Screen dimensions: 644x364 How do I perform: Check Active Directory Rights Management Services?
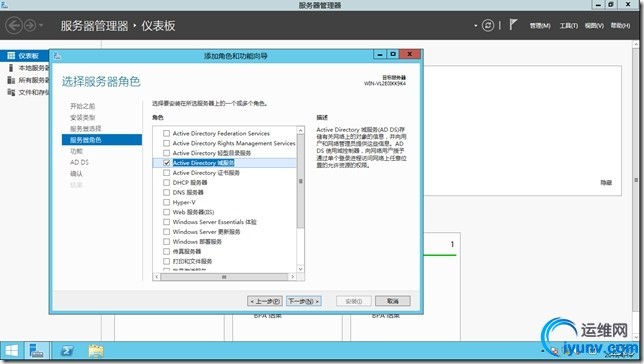[166, 143]
